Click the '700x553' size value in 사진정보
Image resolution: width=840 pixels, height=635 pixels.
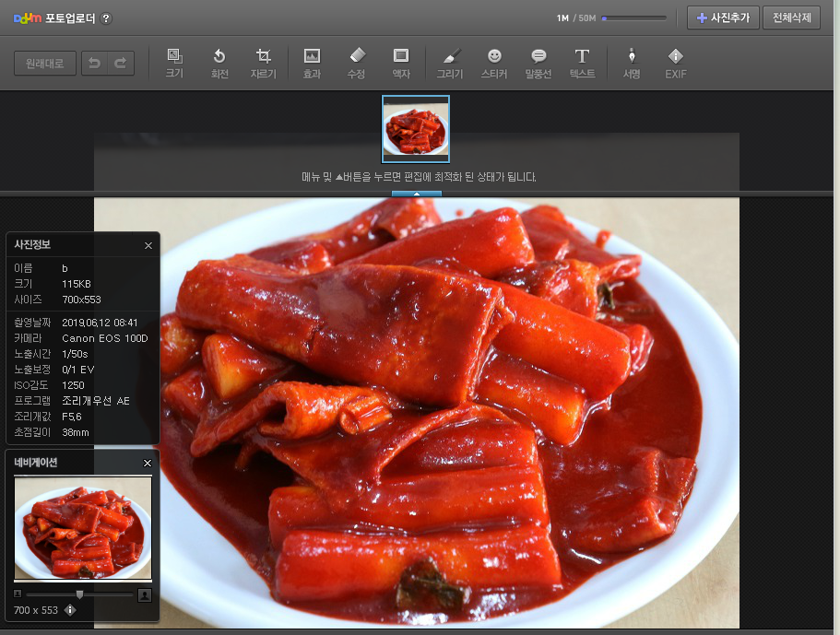[81, 300]
